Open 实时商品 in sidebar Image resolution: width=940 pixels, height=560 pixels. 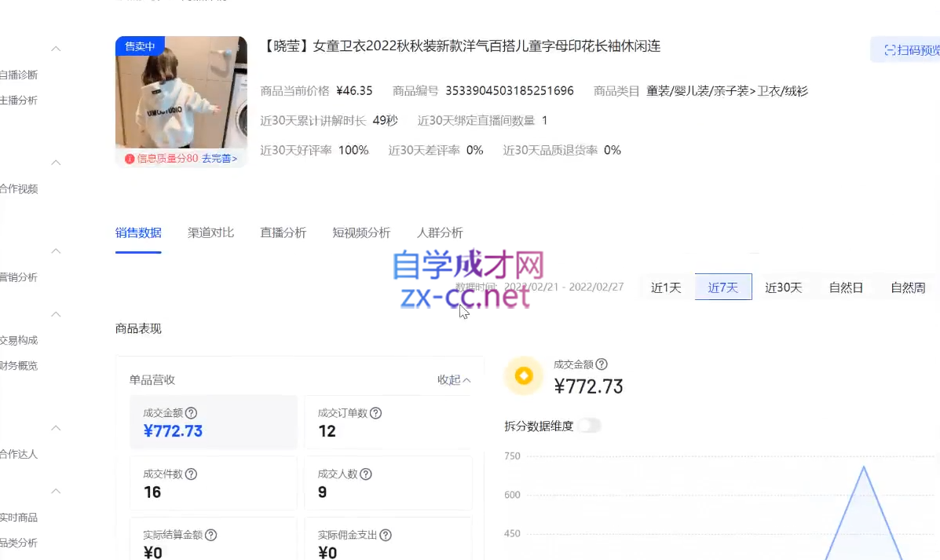(x=19, y=518)
